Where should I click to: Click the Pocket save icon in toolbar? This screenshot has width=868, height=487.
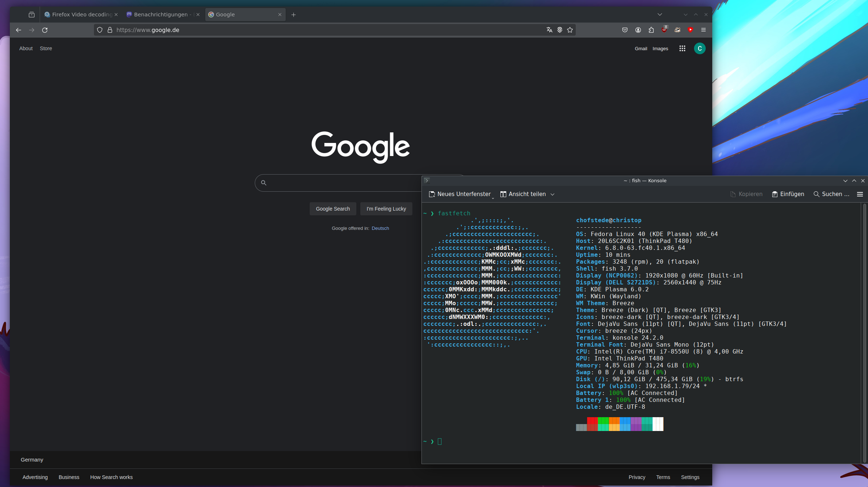tap(625, 30)
